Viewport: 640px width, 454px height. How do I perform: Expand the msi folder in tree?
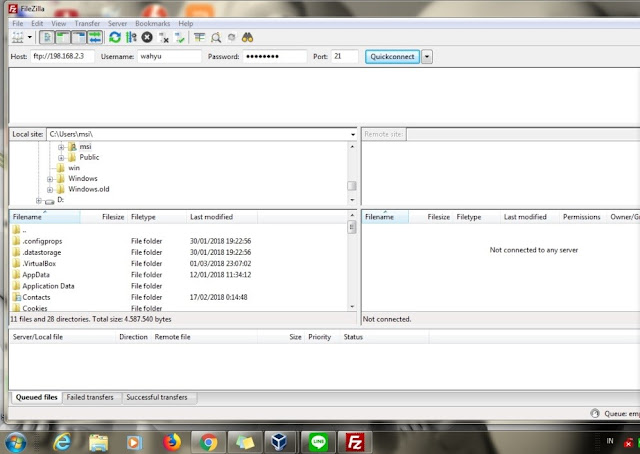(61, 147)
